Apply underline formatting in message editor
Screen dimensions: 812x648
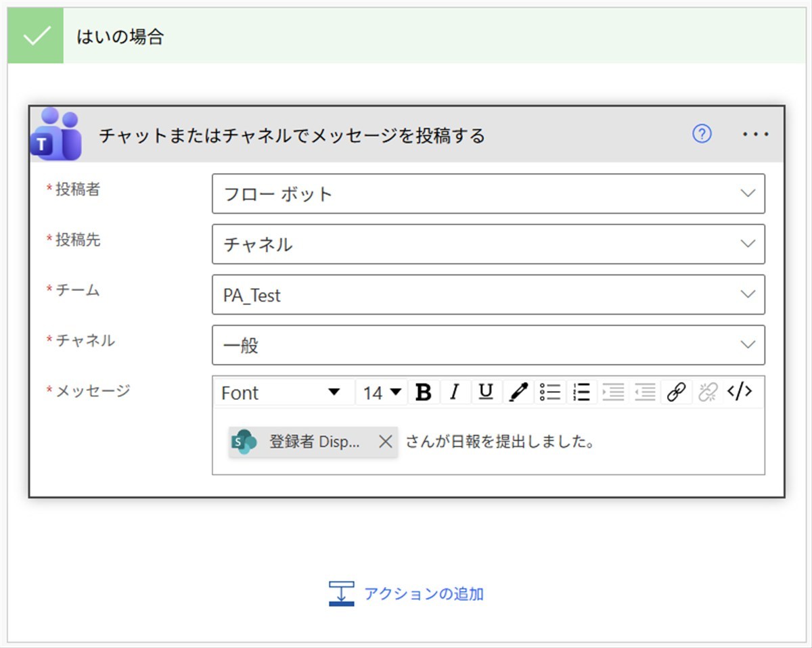[486, 392]
